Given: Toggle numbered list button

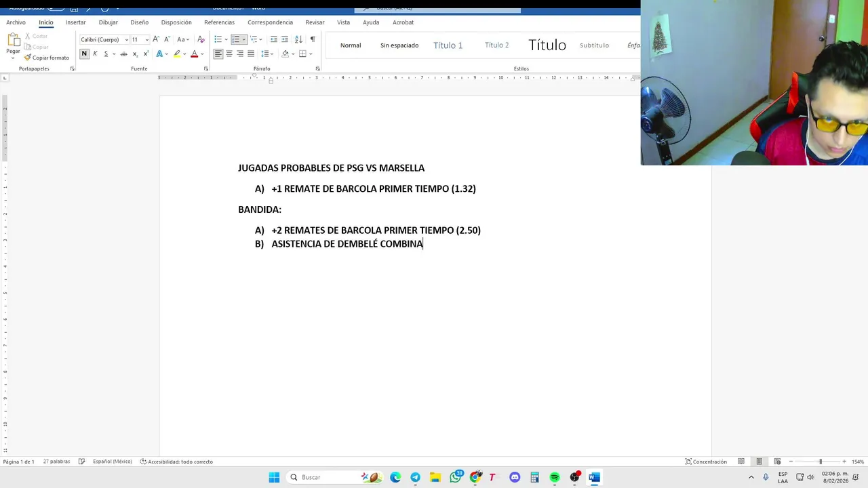Looking at the screenshot, I should (x=236, y=39).
